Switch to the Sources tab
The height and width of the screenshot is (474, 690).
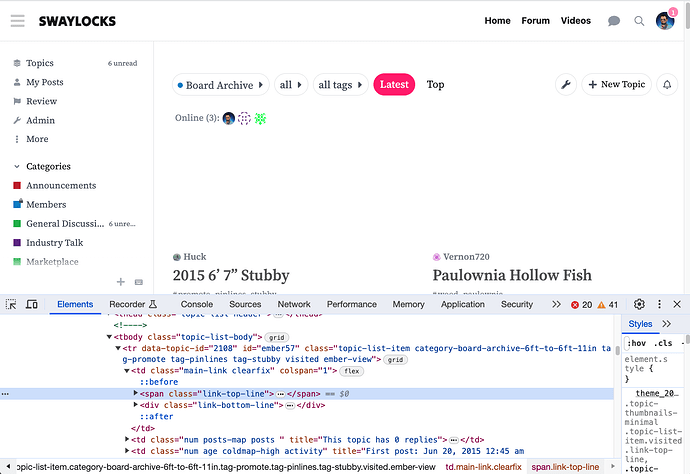(245, 304)
